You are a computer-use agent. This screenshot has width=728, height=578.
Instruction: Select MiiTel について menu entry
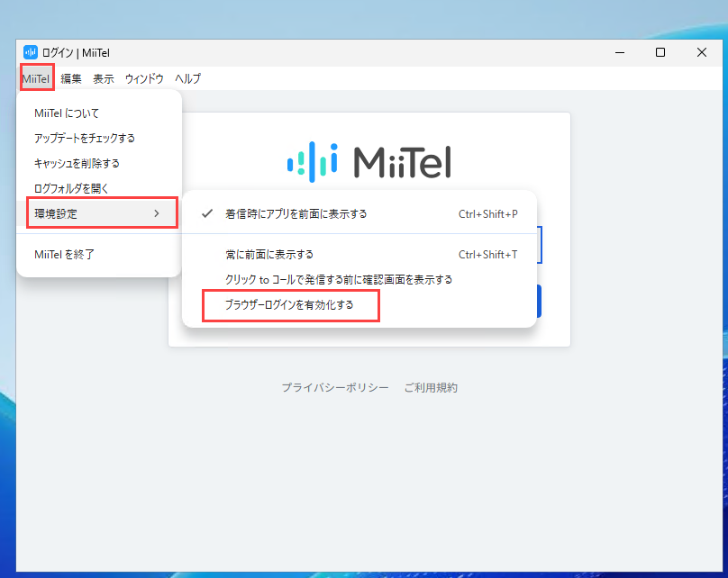coord(99,113)
